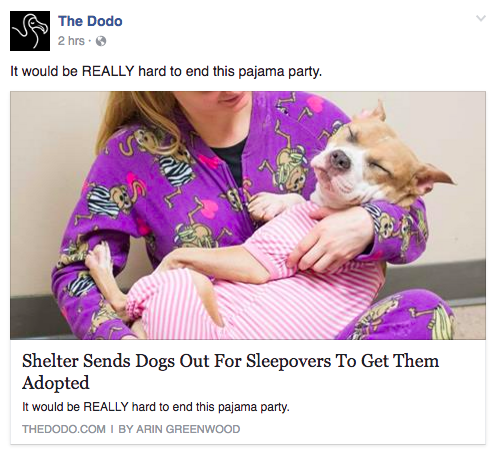Click the BY ARIN GREENWOOD byline
Screen dimensions: 497x455
tap(179, 429)
